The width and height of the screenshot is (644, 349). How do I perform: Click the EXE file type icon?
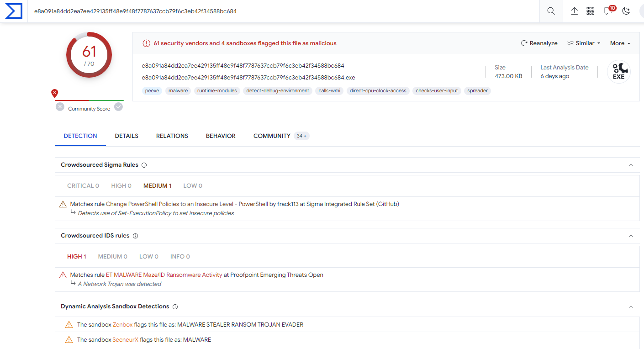point(618,72)
